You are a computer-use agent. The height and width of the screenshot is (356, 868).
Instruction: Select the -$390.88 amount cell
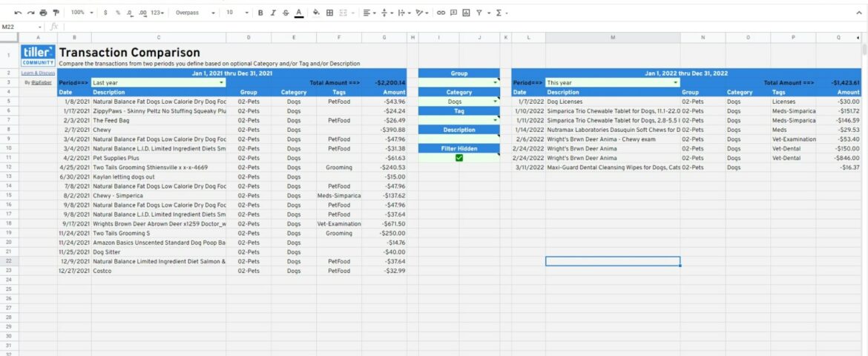click(x=384, y=130)
